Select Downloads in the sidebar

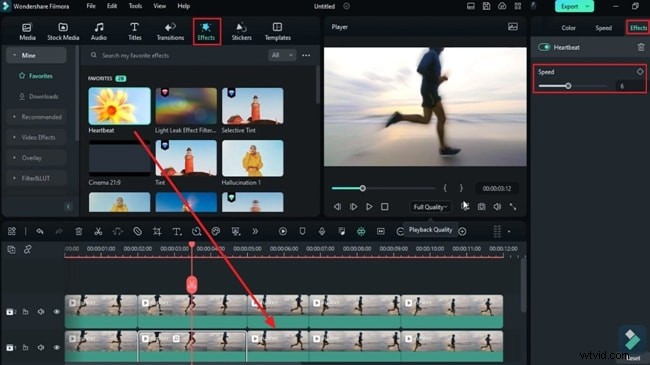(x=39, y=96)
